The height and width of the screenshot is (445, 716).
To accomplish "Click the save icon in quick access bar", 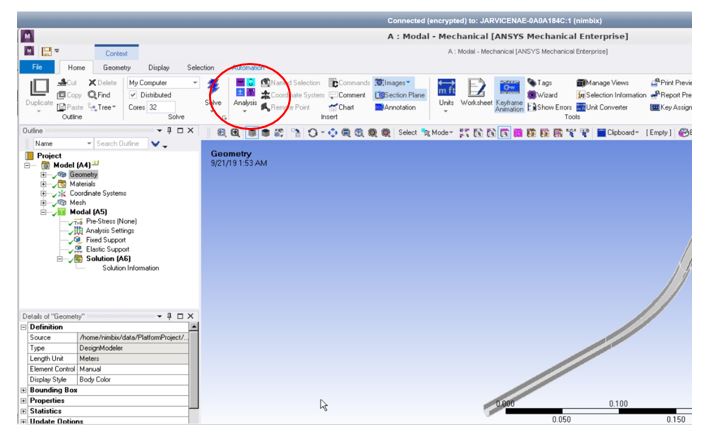I will coord(47,51).
